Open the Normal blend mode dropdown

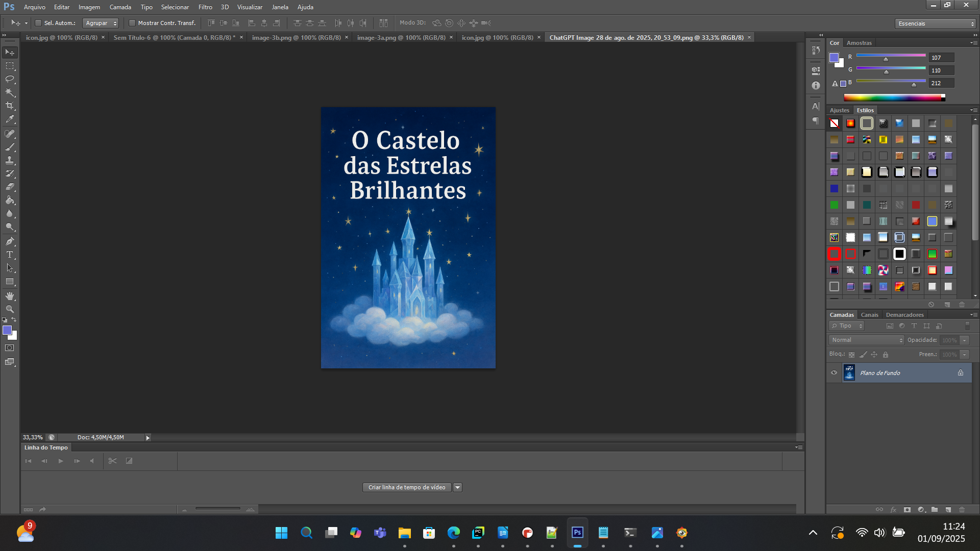(x=866, y=340)
